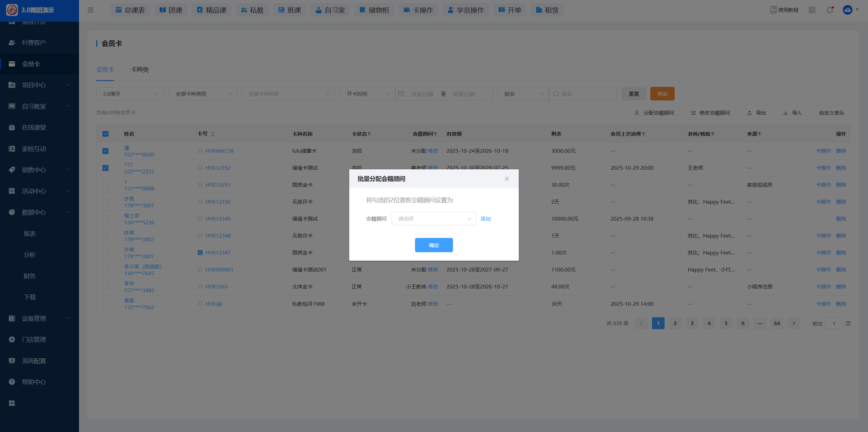Click the 确定 confirm button
The image size is (868, 432).
click(434, 245)
